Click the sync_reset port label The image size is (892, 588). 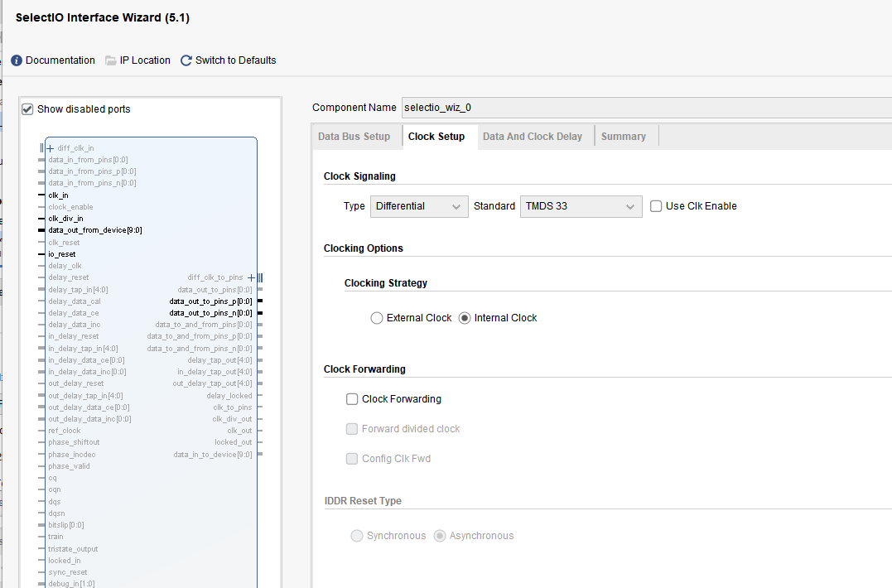[68, 572]
